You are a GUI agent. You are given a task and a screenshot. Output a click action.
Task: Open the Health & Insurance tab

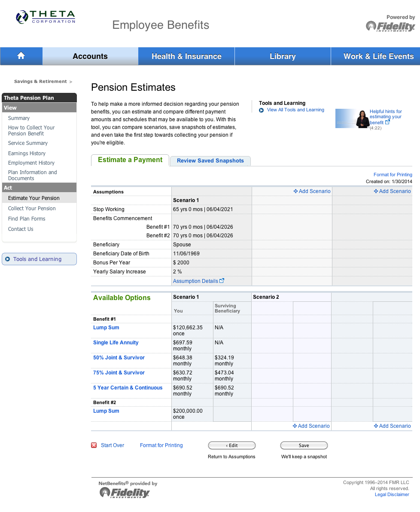point(186,56)
